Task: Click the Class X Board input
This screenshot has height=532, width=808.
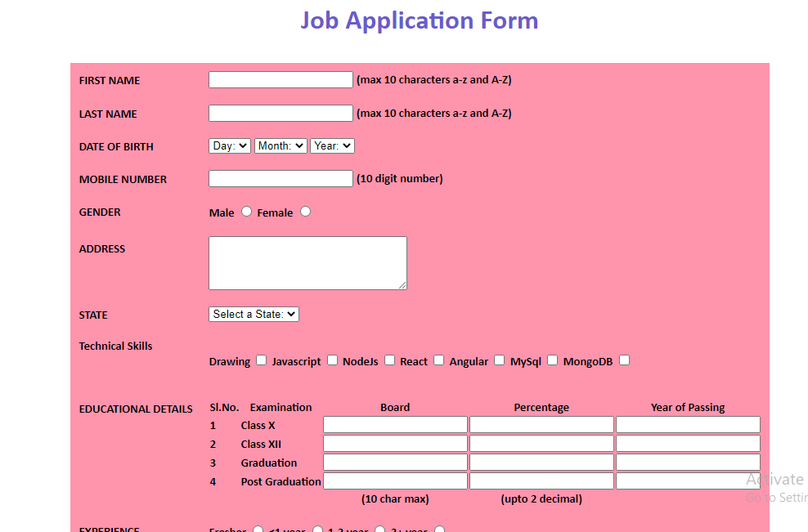Action: coord(395,424)
